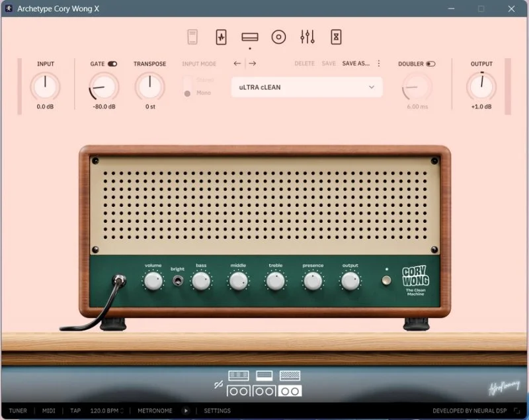Click the 0 st transpose value
The image size is (529, 420).
[150, 106]
